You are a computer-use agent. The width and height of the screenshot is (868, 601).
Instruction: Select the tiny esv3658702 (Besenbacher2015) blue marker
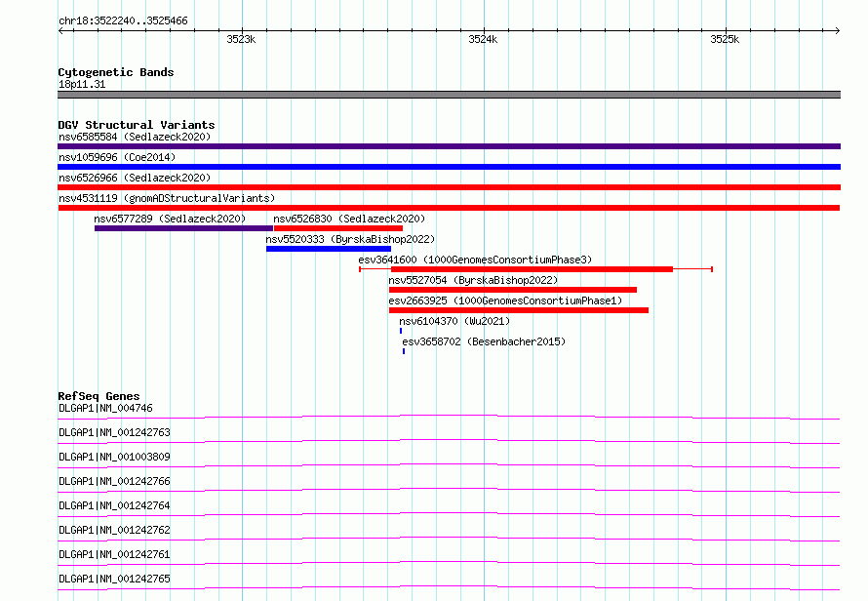point(404,351)
